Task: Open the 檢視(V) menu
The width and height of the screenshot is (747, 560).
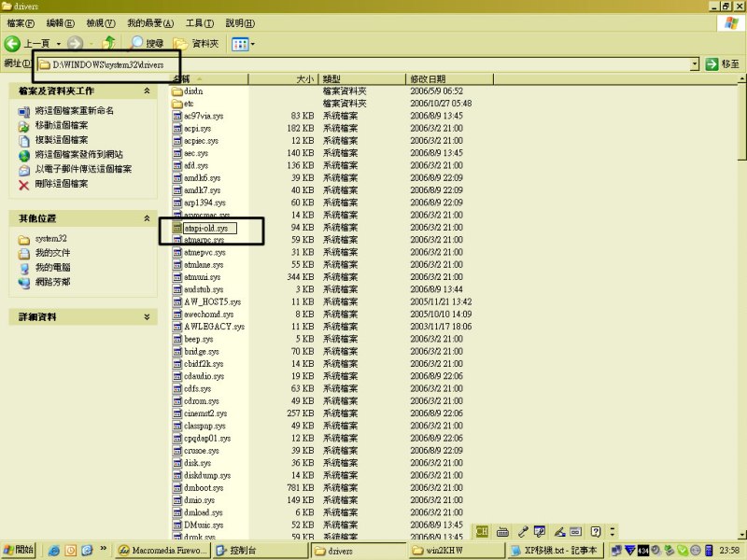Action: click(101, 22)
